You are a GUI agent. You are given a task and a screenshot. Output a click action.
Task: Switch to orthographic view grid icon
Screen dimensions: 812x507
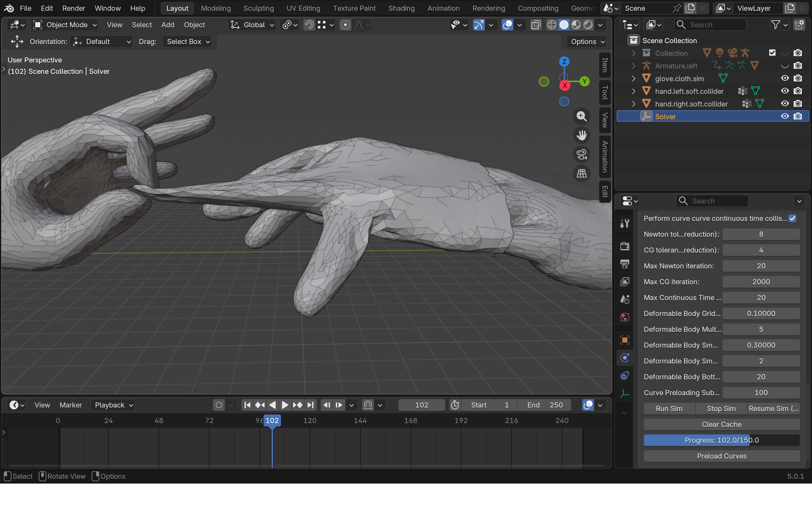pyautogui.click(x=581, y=173)
